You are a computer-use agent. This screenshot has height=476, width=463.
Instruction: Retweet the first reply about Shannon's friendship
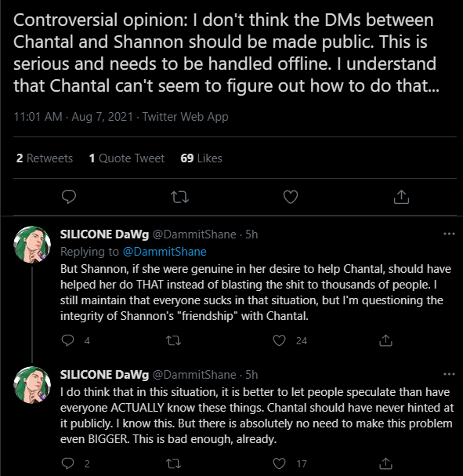click(x=174, y=340)
